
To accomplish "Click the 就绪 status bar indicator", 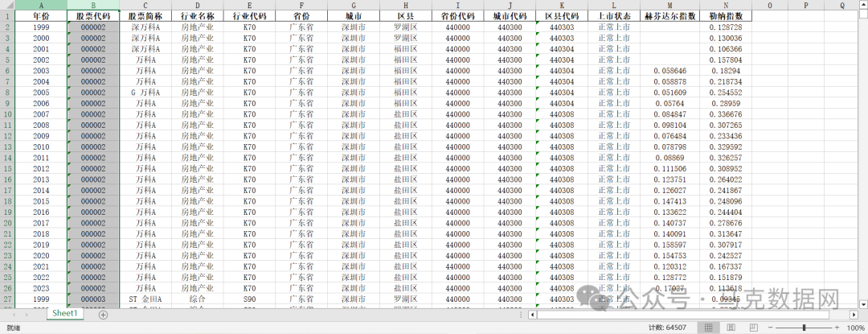I will (14, 328).
